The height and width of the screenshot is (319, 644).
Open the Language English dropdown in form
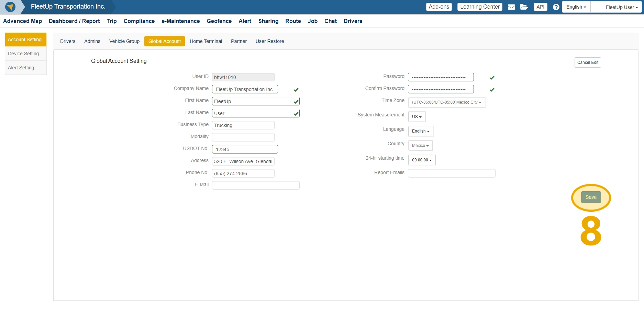[x=421, y=131]
